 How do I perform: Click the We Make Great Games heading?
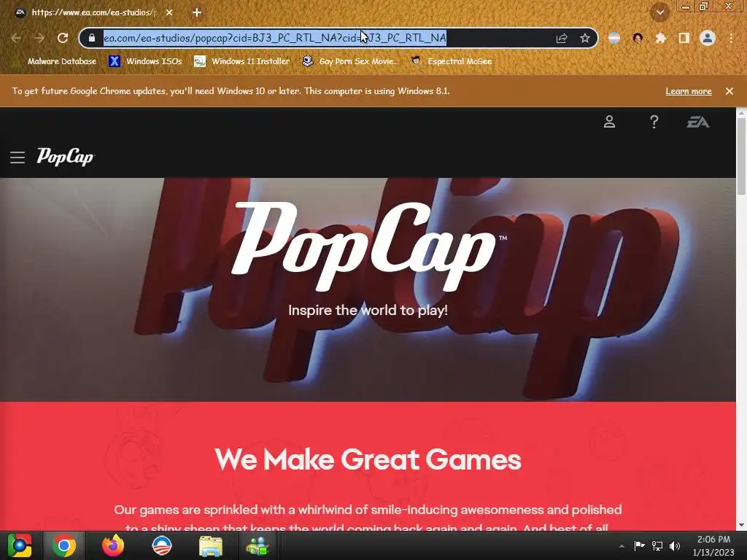368,459
